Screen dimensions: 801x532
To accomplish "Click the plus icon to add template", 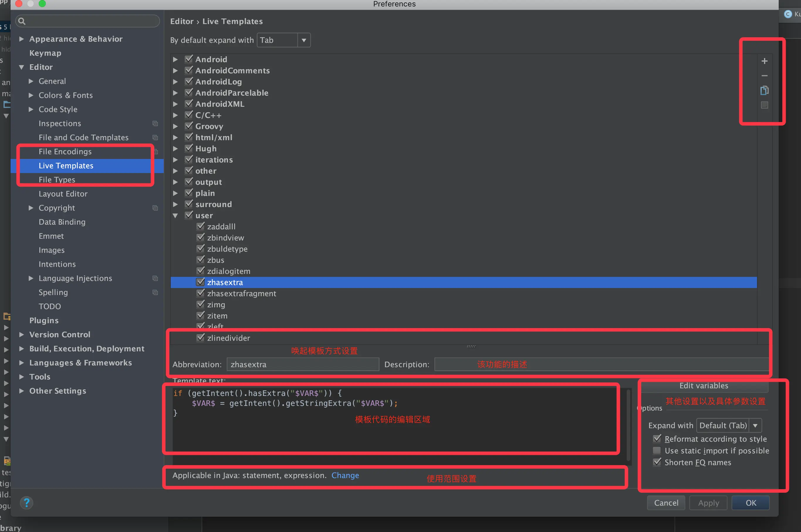I will [764, 61].
